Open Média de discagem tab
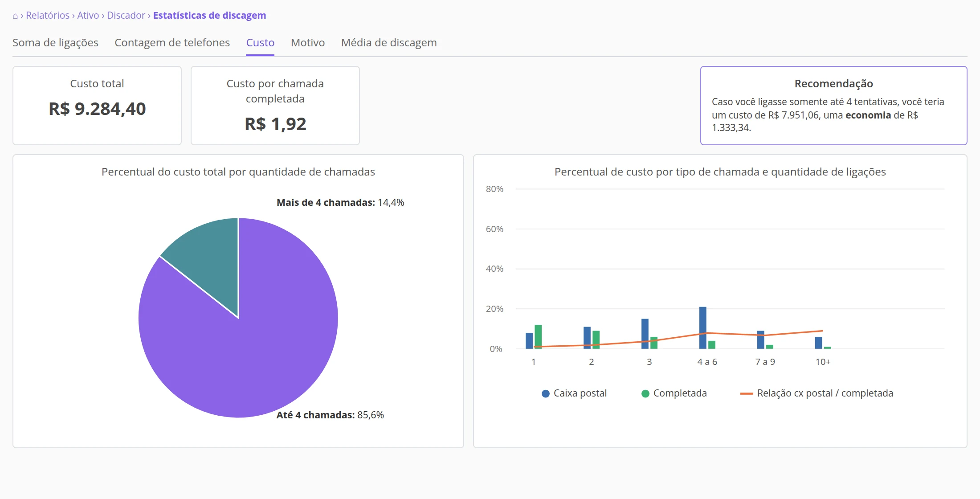This screenshot has height=499, width=980. (389, 43)
